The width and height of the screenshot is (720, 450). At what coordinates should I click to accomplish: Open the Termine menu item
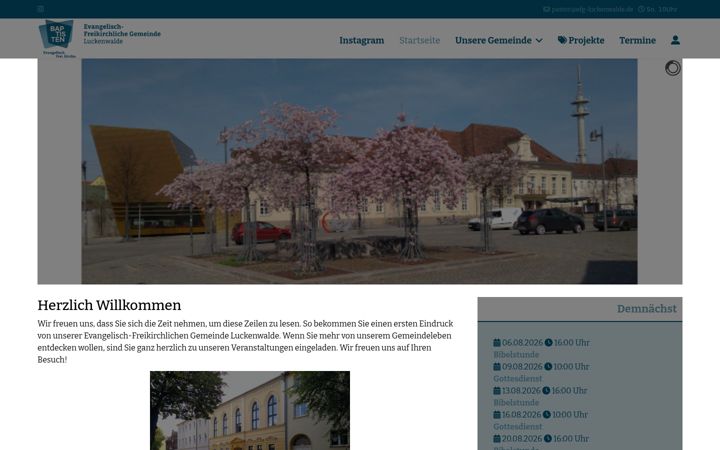637,40
